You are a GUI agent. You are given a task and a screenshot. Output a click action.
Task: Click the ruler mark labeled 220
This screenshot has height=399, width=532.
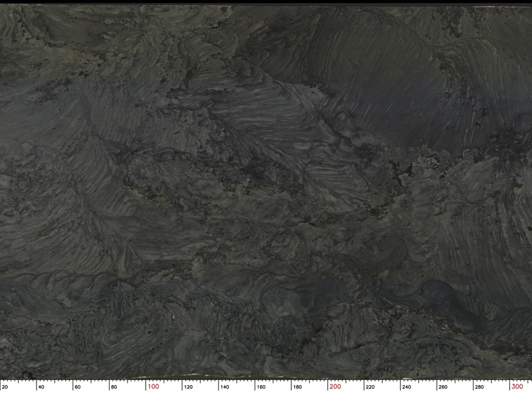370,387
